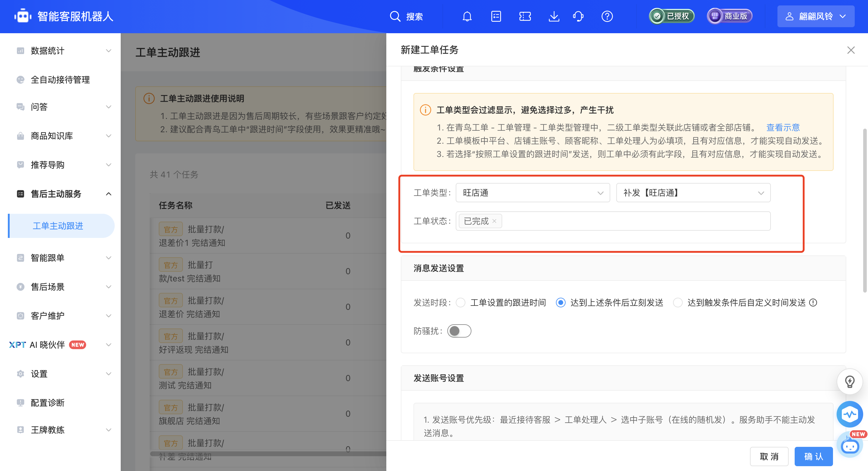Expand the 王牌教练 menu chevron
The height and width of the screenshot is (471, 868).
click(109, 430)
